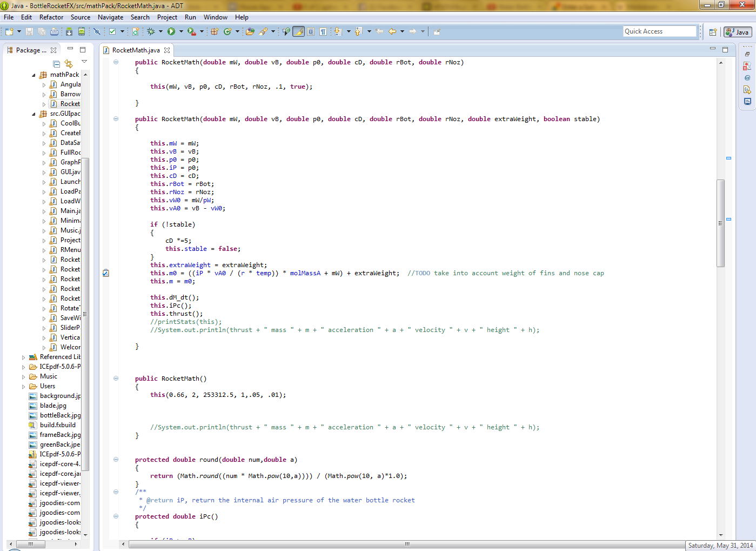Collapse the mathPack package node

pos(34,75)
